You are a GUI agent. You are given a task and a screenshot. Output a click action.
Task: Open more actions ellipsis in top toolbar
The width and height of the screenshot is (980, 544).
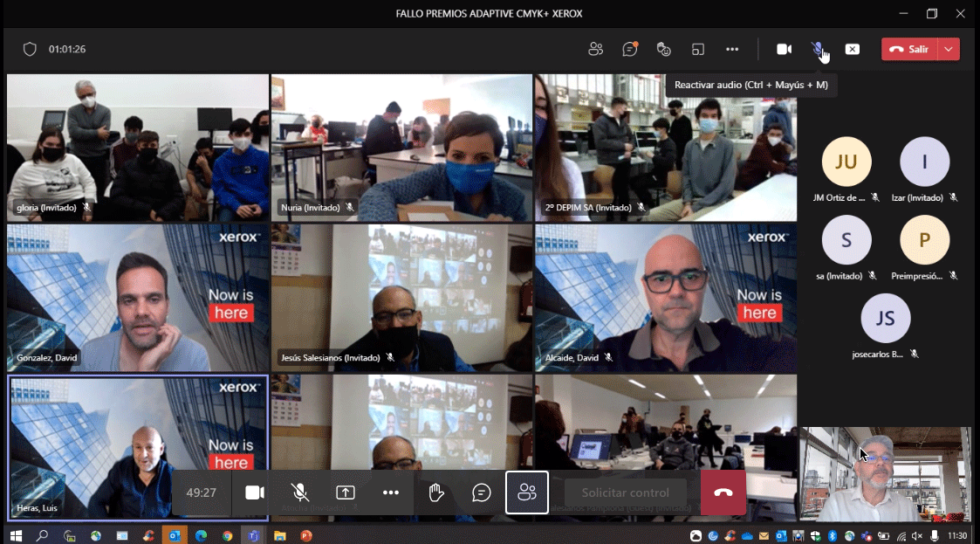(732, 50)
